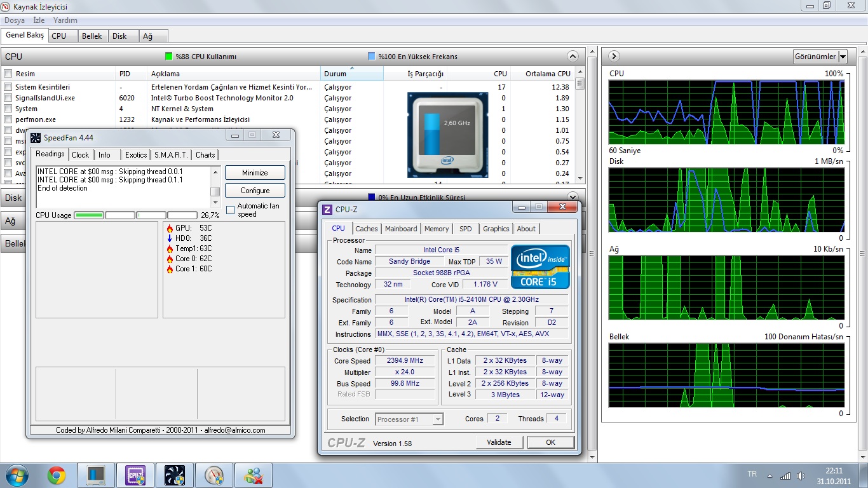The width and height of the screenshot is (868, 488).
Task: Collapse the graphs pane with the arrow button
Action: (x=614, y=57)
